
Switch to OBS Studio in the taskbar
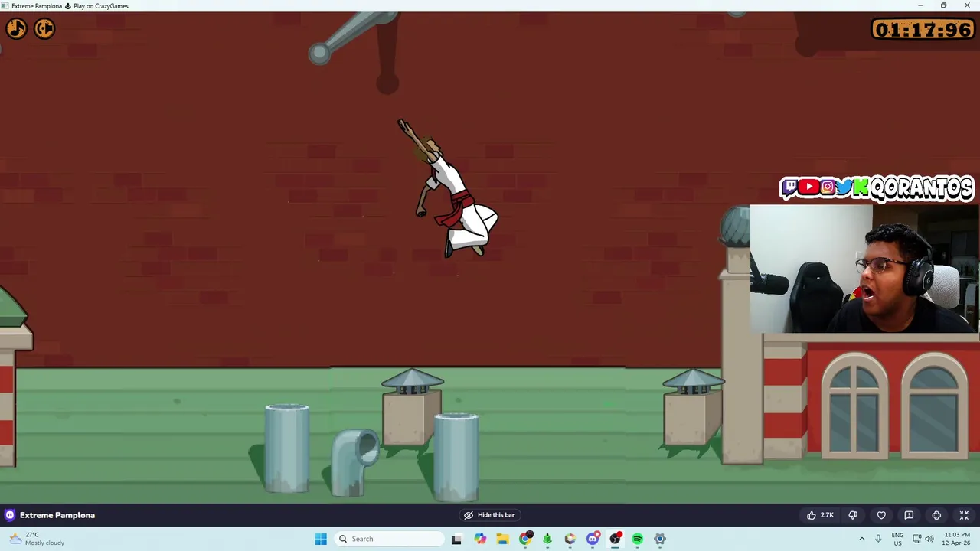coord(615,539)
